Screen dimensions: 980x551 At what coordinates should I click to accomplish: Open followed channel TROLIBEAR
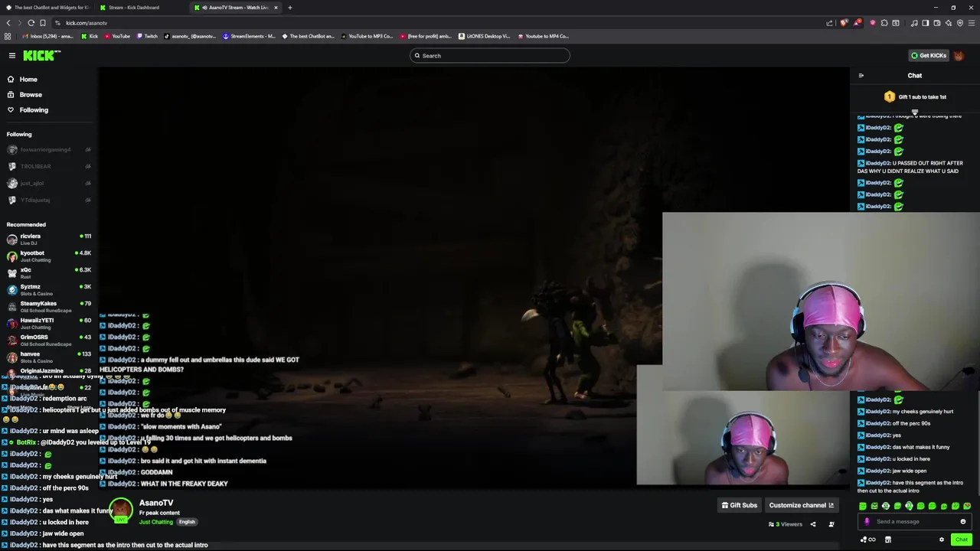pyautogui.click(x=48, y=167)
